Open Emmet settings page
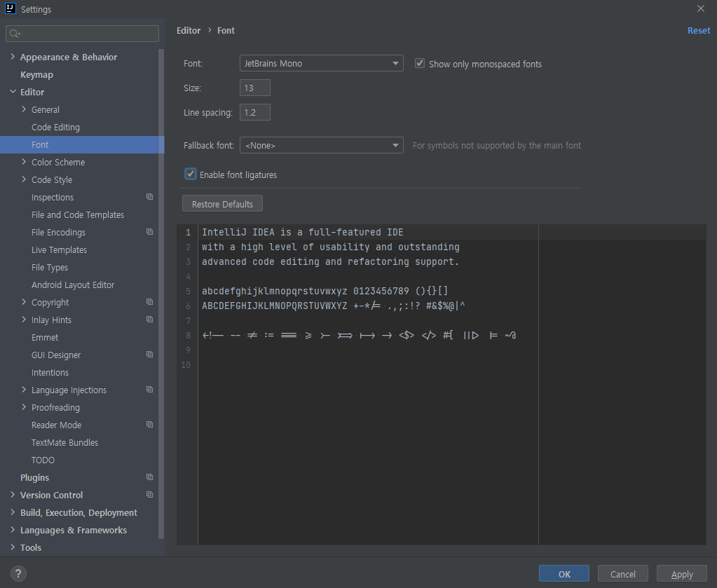The width and height of the screenshot is (717, 588). 45,337
